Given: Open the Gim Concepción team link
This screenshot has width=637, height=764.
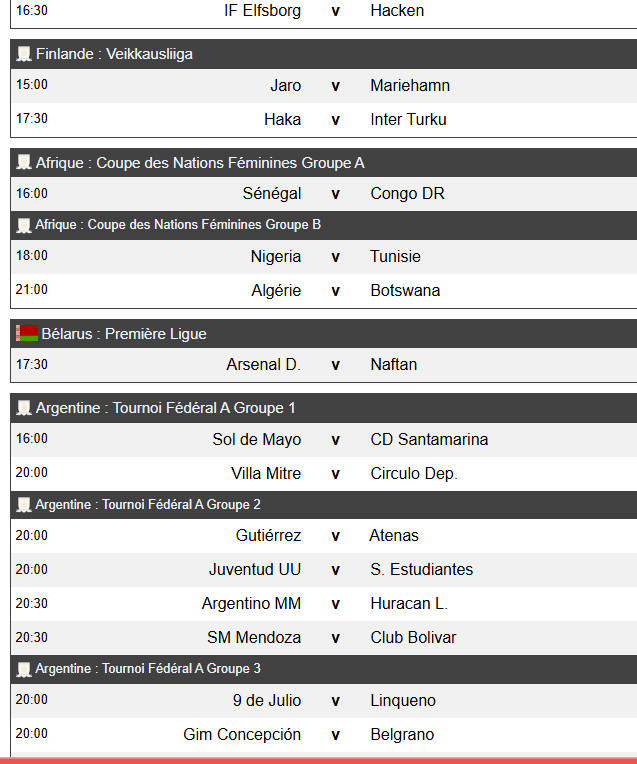Looking at the screenshot, I should [242, 735].
